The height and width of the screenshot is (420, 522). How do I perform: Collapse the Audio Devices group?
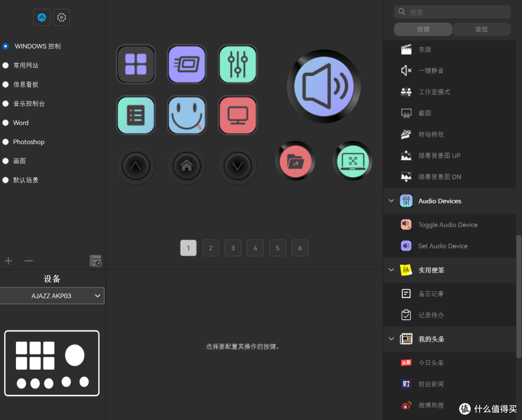[x=391, y=201]
